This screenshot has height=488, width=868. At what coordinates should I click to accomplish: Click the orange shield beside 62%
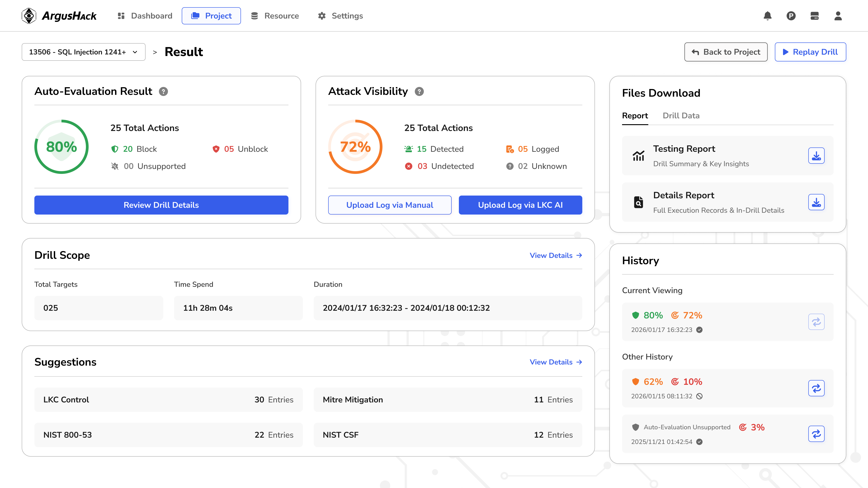[x=635, y=382]
